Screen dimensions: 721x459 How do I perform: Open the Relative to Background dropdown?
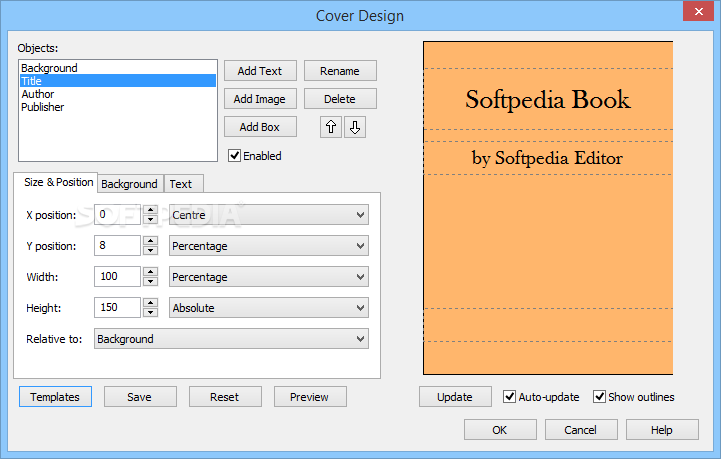231,339
